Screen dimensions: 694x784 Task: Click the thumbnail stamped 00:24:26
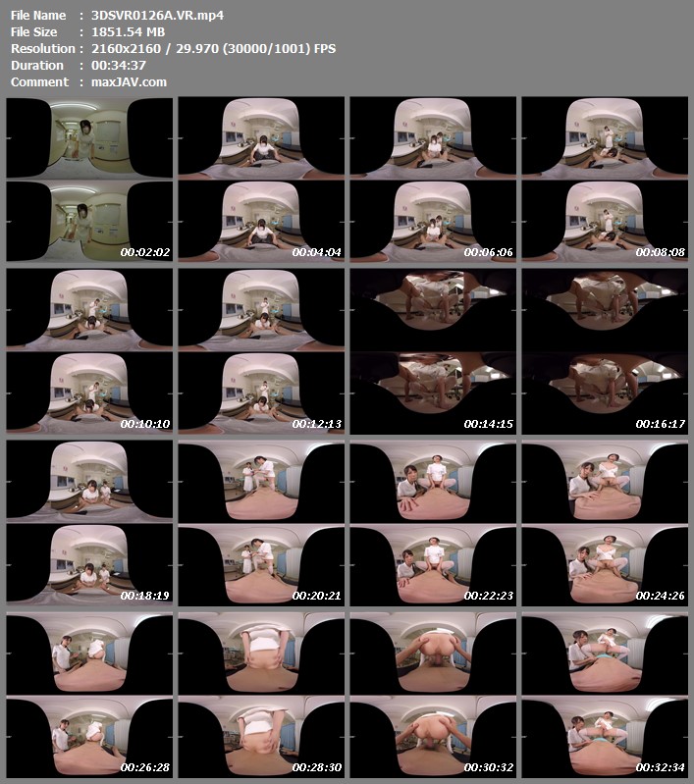click(605, 523)
